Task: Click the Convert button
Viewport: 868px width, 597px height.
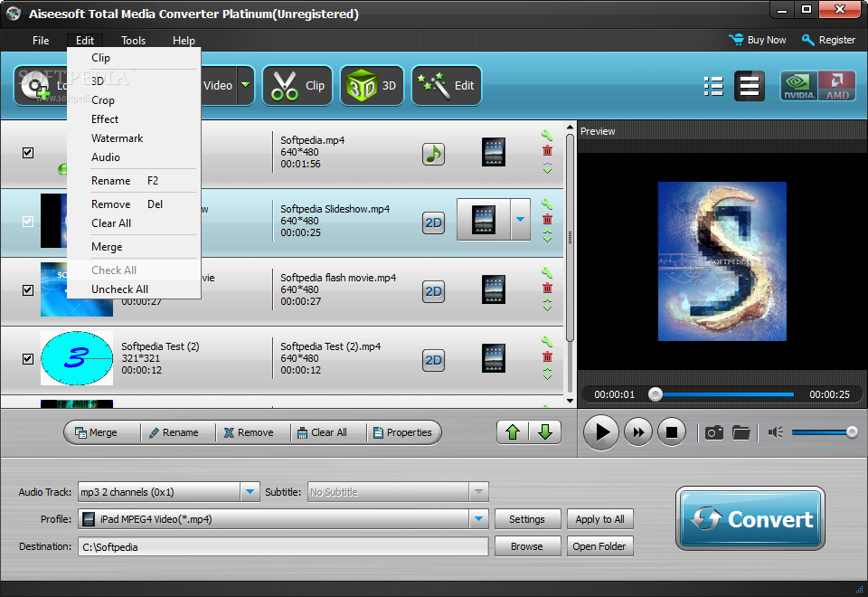Action: (750, 519)
